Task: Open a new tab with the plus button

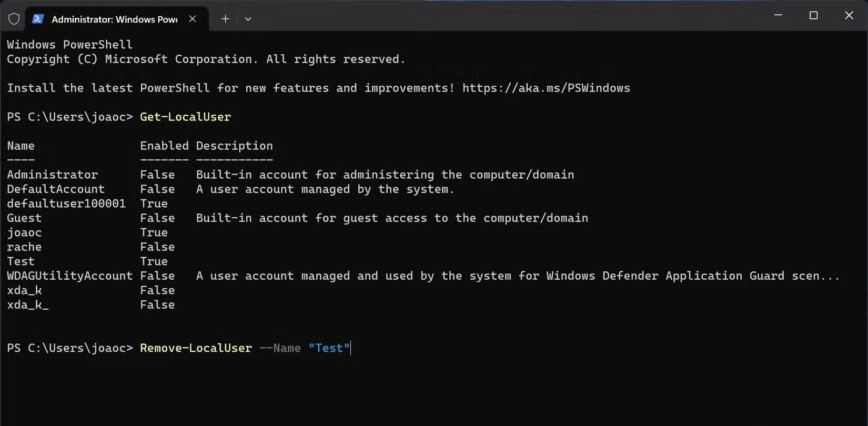Action: click(x=225, y=19)
